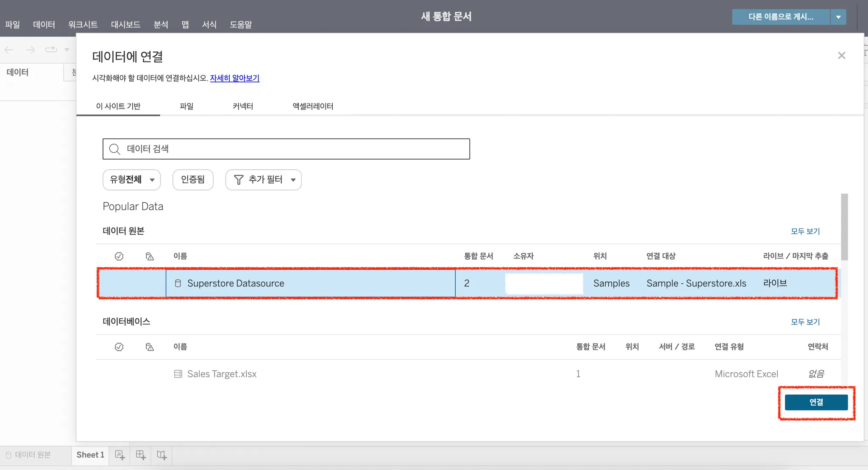The image size is (868, 470).
Task: Switch to the 커넥터 tab
Action: 243,106
